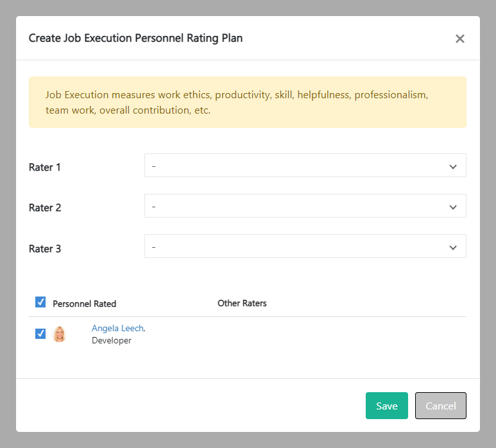
Task: Click the dialog title text
Action: coord(135,38)
